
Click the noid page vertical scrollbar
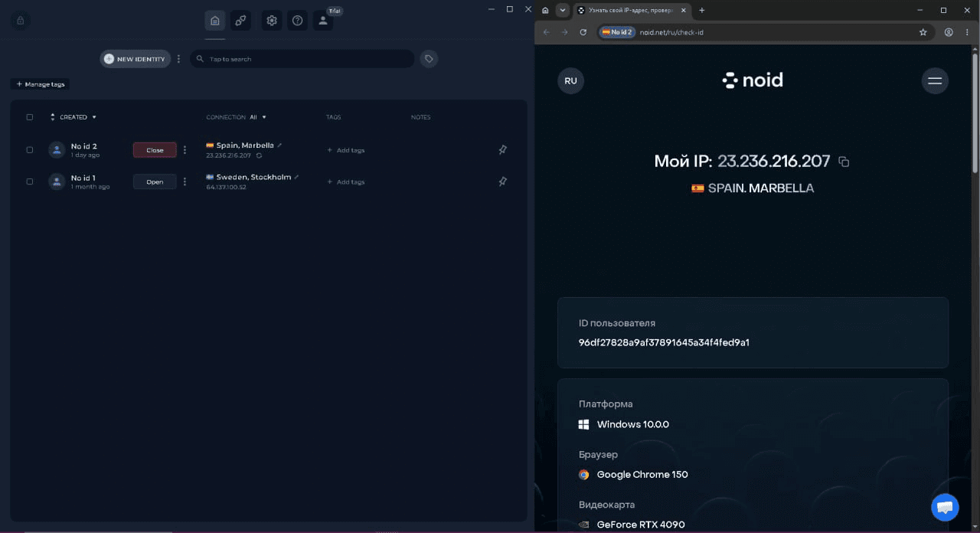pos(975,112)
